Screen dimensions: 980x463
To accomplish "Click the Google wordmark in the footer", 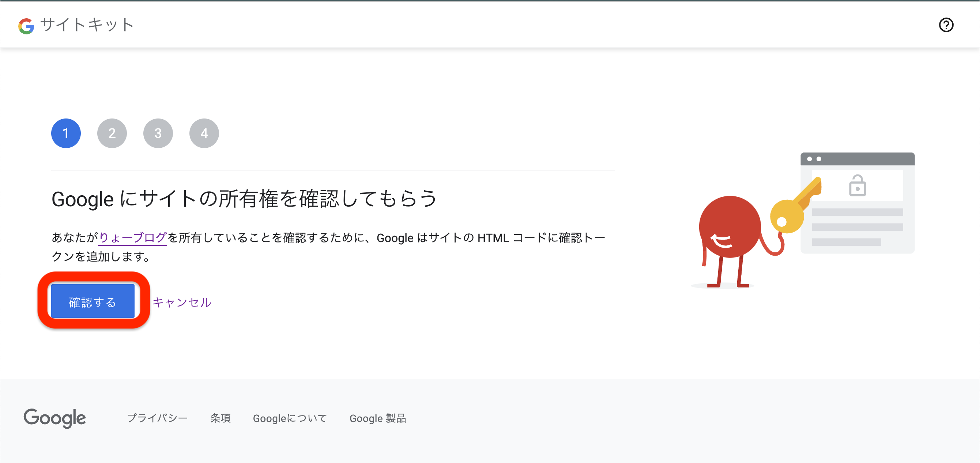I will 55,418.
